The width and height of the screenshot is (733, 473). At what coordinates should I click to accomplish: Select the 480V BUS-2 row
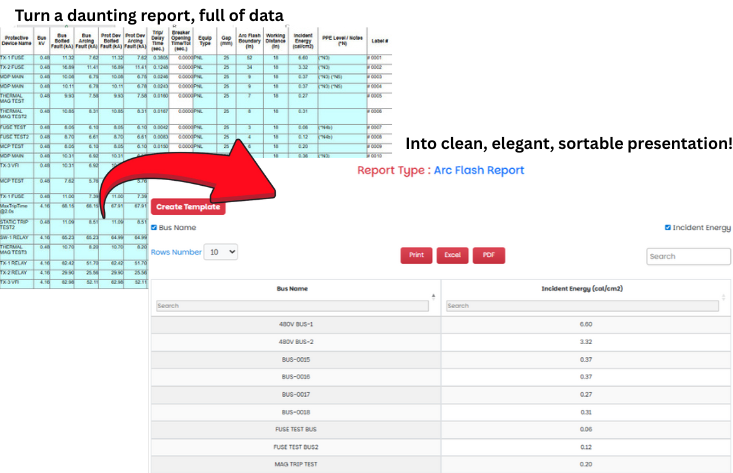pyautogui.click(x=296, y=342)
